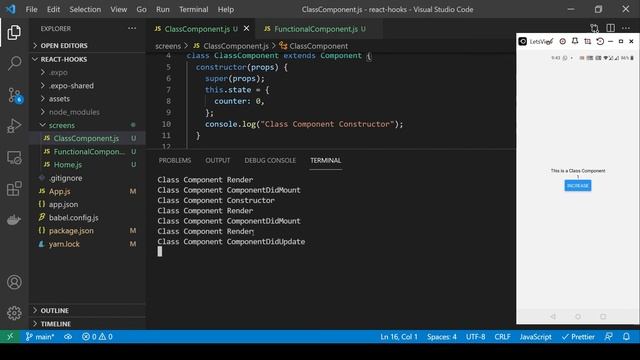The width and height of the screenshot is (640, 360).
Task: Open App.js in the explorer
Action: (87, 191)
